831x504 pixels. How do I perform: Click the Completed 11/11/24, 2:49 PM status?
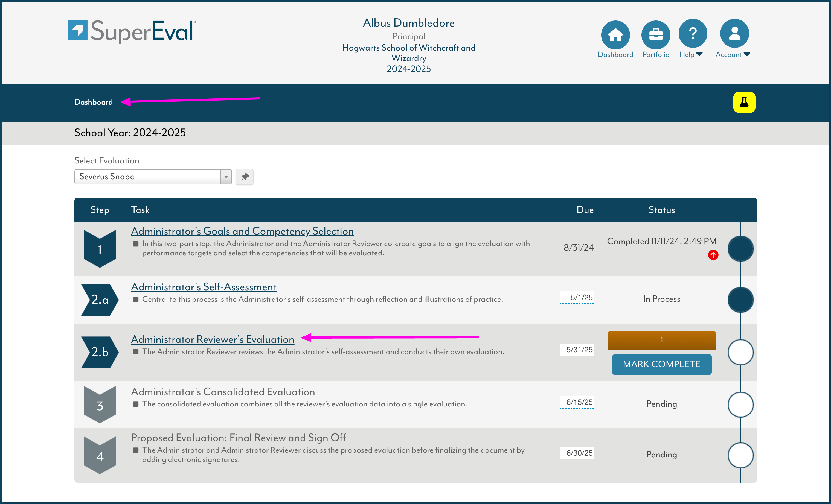(661, 241)
